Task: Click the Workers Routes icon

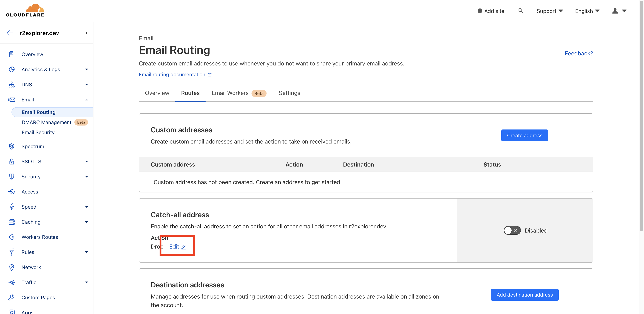Action: [11, 237]
